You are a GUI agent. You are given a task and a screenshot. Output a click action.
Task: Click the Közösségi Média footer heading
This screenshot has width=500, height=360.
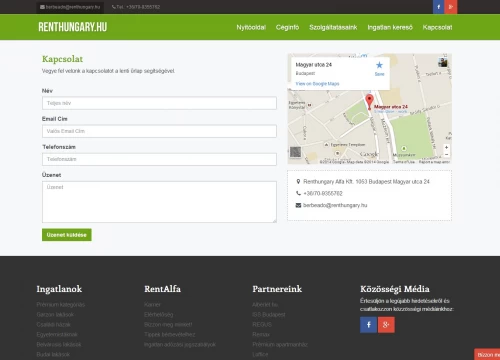[x=395, y=289]
